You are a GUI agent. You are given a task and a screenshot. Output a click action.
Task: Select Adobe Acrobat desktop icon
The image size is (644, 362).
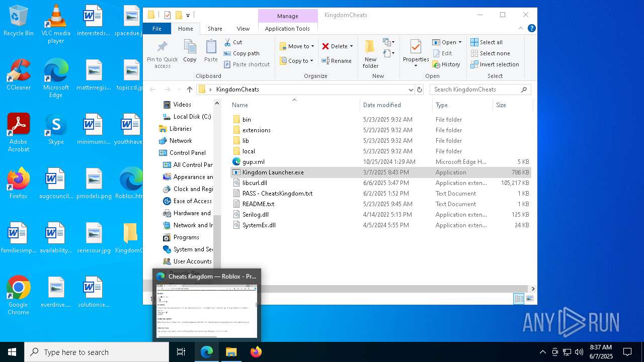pyautogui.click(x=18, y=133)
